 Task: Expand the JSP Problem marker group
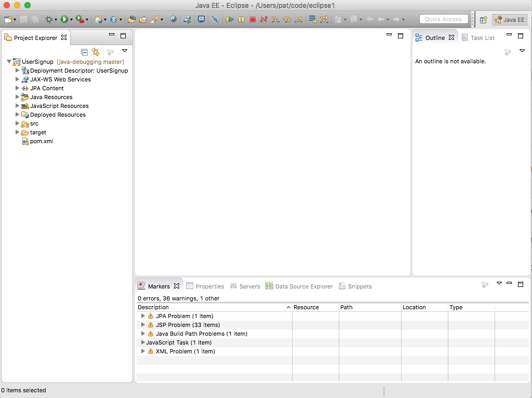point(143,325)
